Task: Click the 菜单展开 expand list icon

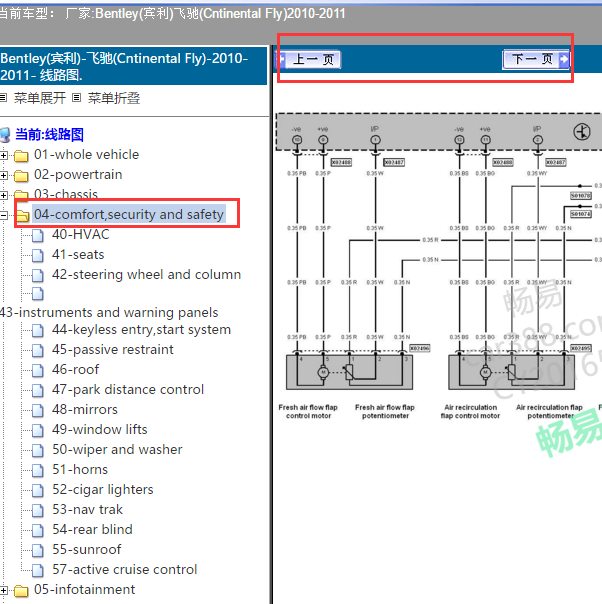Action: pyautogui.click(x=3, y=98)
